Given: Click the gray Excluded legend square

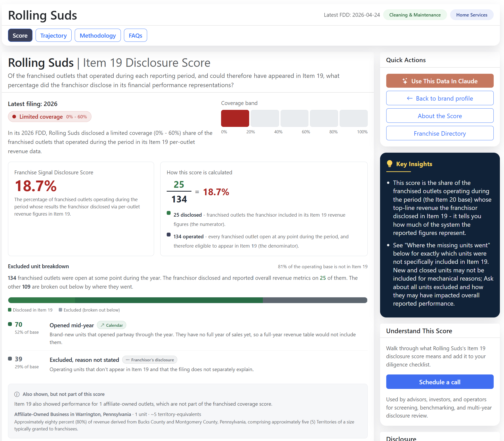Looking at the screenshot, I should pyautogui.click(x=60, y=310).
